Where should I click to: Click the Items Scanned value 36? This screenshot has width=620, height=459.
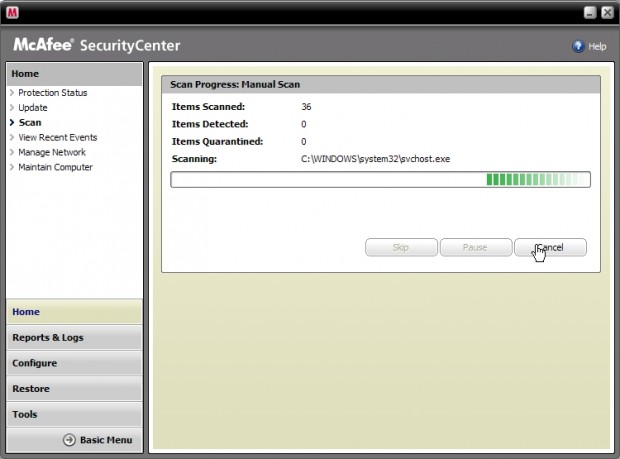pyautogui.click(x=306, y=107)
